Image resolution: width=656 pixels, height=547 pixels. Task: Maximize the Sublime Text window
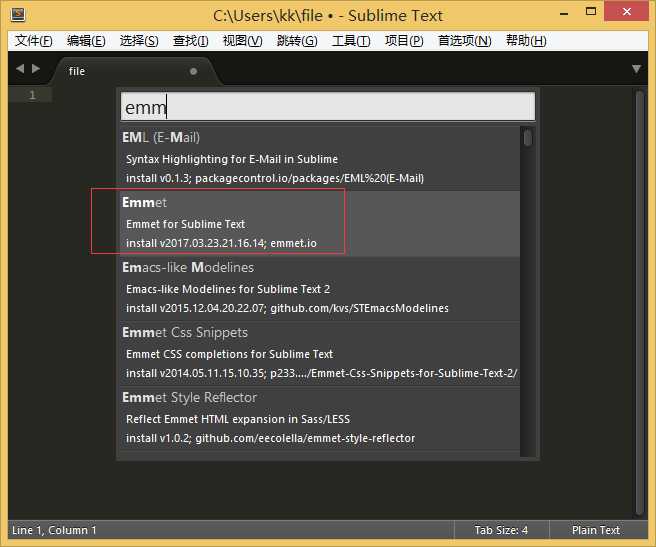(x=591, y=12)
